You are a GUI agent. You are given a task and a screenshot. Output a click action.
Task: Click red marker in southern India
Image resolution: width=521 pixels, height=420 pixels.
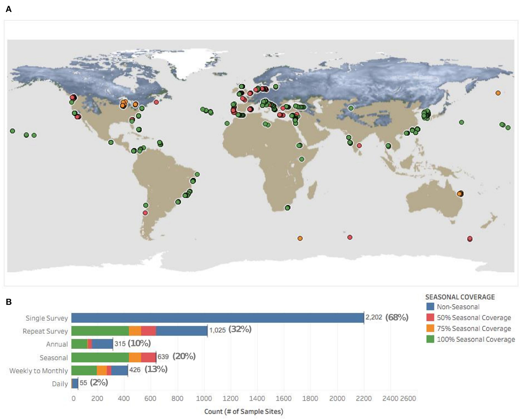click(x=359, y=146)
